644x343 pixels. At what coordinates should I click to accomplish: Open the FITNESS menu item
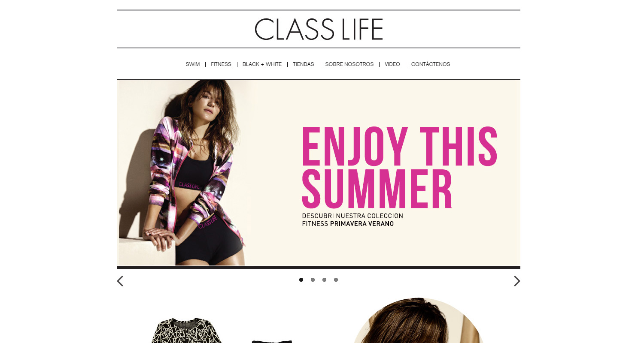pos(221,64)
